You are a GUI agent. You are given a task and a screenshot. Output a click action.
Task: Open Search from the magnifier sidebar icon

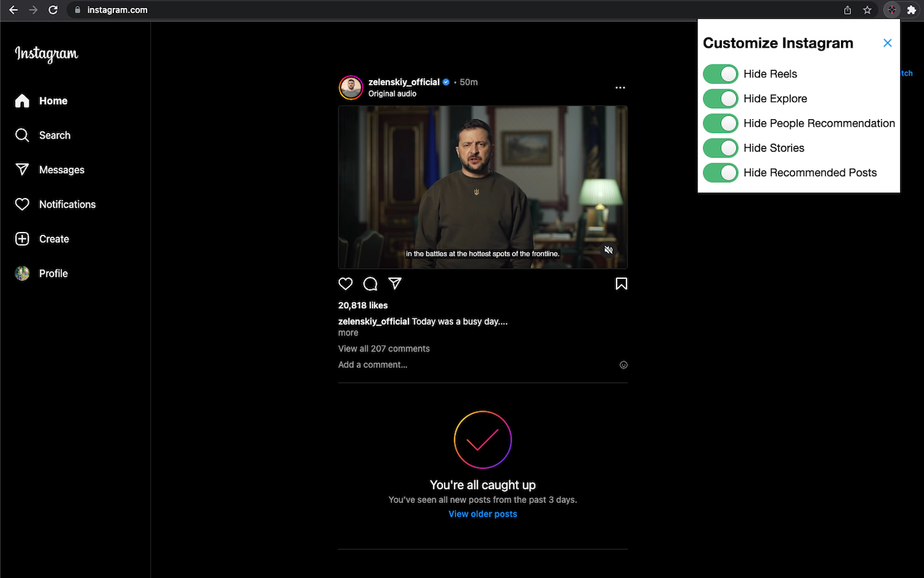coord(22,135)
